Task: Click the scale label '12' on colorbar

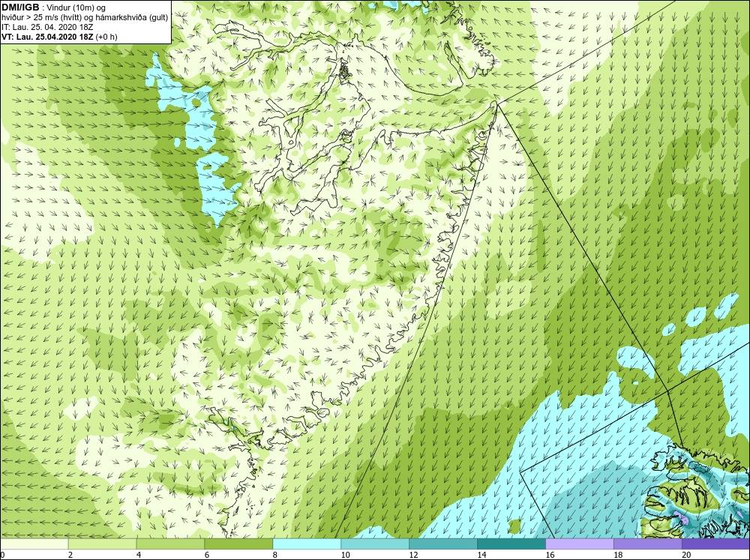Action: pos(414,555)
